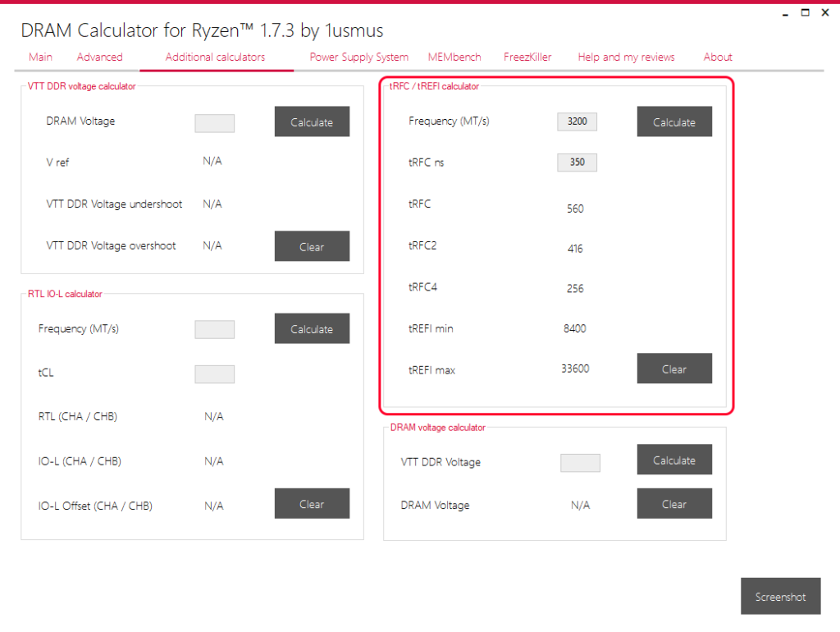840x632 pixels.
Task: Open Help and my reviews tab
Action: [626, 57]
